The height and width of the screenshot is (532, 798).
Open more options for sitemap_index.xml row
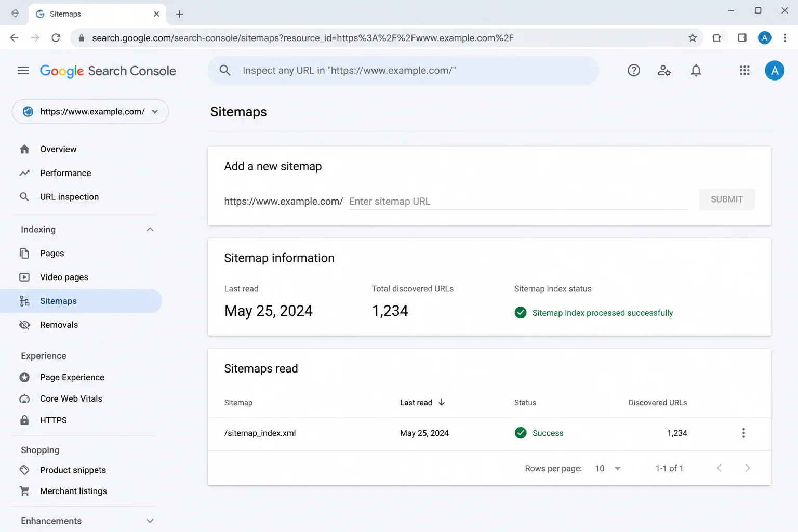[x=743, y=433]
